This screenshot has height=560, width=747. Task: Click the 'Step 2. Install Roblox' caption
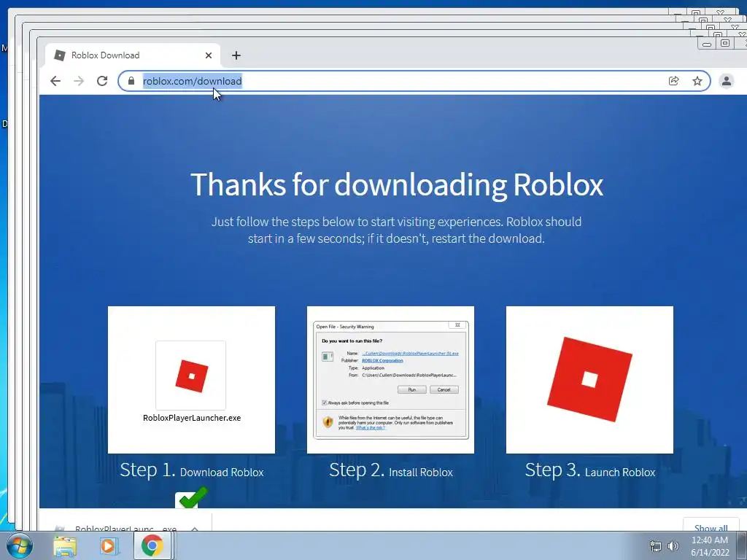click(x=391, y=470)
